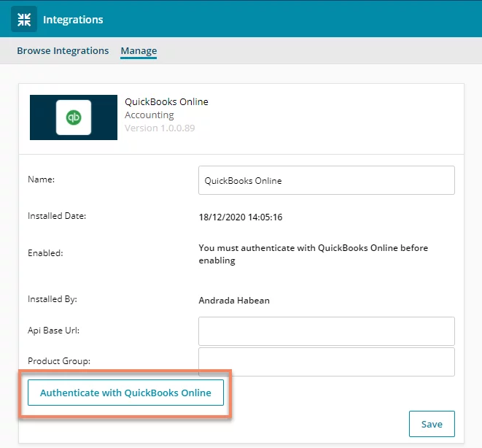482x448 pixels.
Task: Switch to the Manage tab
Action: [139, 50]
